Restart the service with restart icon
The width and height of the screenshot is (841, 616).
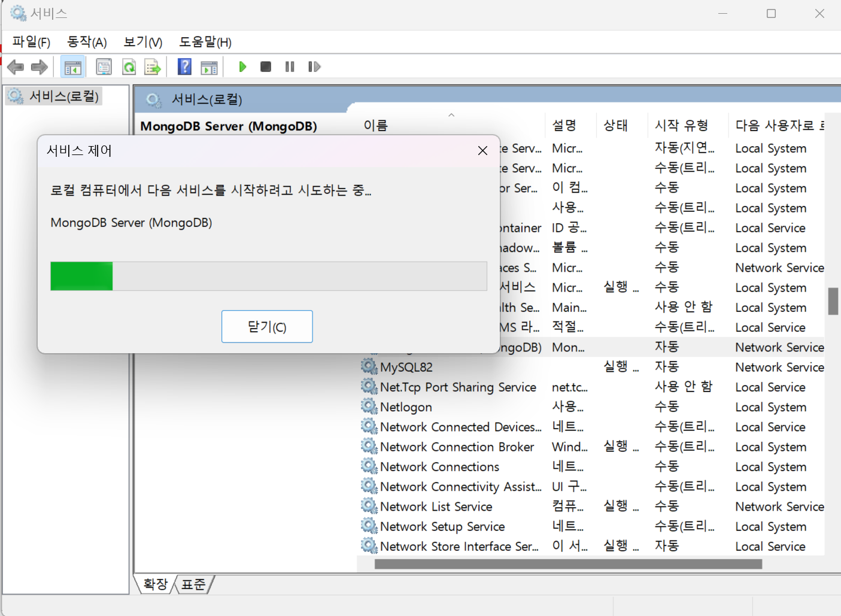tap(314, 66)
